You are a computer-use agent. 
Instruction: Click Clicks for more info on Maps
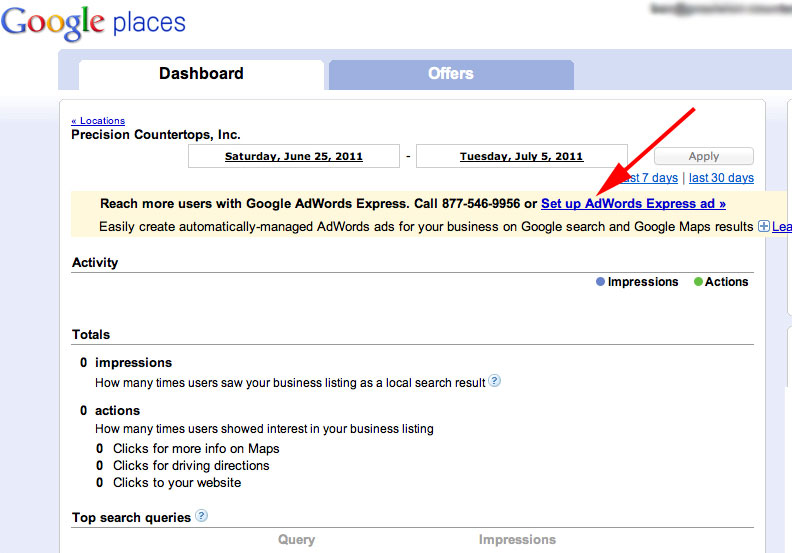pyautogui.click(x=196, y=448)
